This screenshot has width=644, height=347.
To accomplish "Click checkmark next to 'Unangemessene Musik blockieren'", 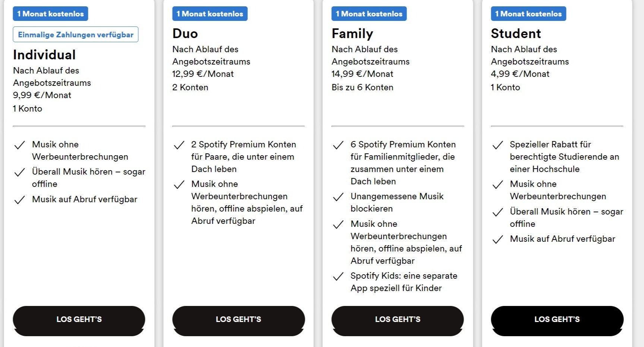I will coord(338,197).
